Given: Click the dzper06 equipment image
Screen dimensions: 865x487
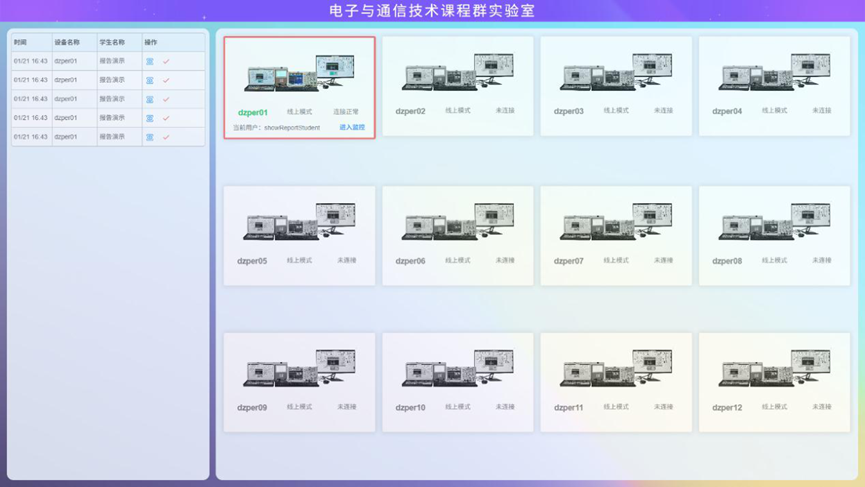Looking at the screenshot, I should pyautogui.click(x=457, y=223).
